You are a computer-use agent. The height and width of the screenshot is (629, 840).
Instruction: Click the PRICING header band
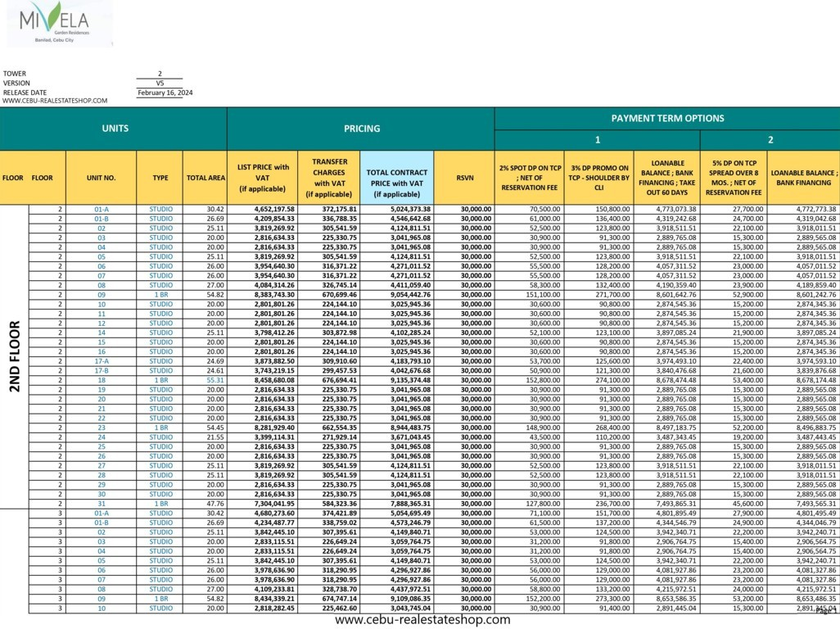pos(362,129)
